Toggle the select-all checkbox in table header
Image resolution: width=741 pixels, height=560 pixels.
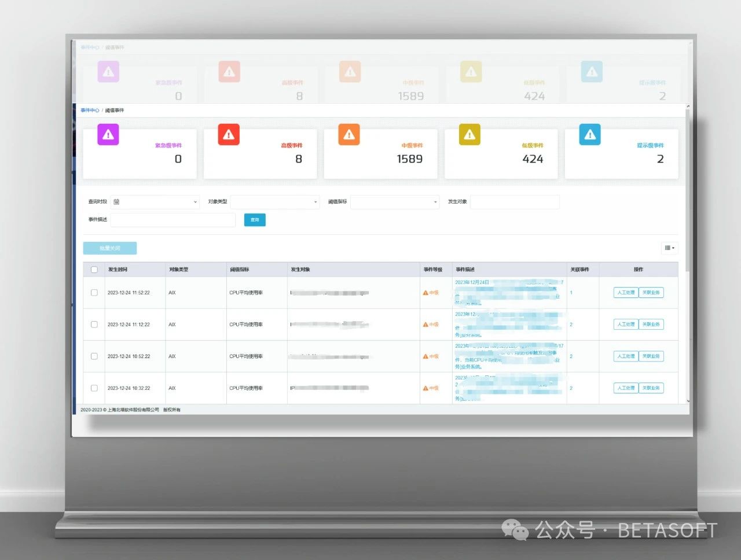click(x=94, y=270)
